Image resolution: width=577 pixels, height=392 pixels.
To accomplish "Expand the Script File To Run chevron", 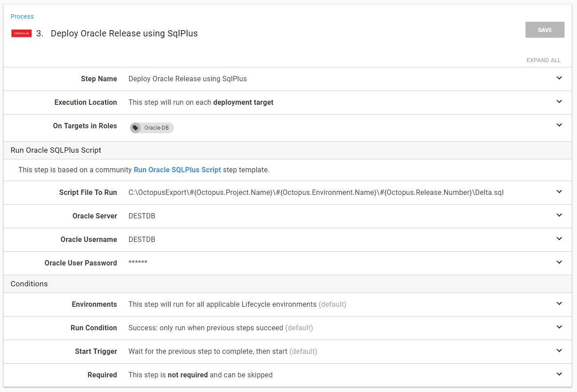I will 559,192.
